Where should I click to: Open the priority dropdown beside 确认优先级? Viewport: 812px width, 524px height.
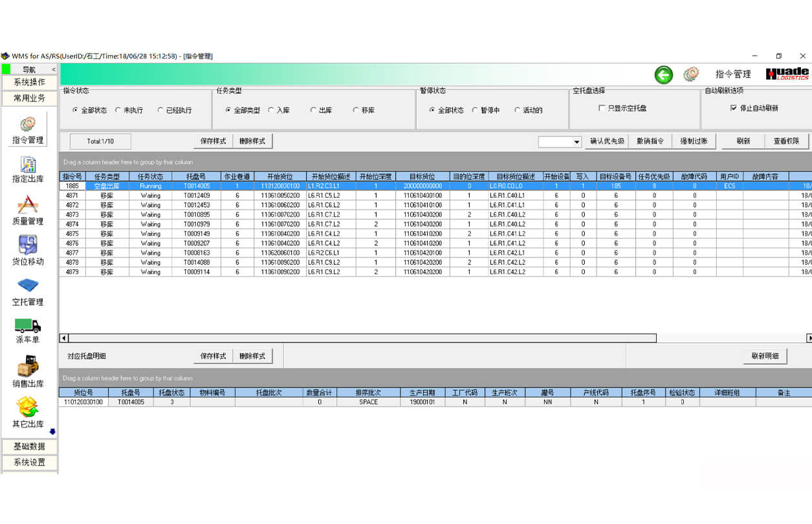(578, 142)
